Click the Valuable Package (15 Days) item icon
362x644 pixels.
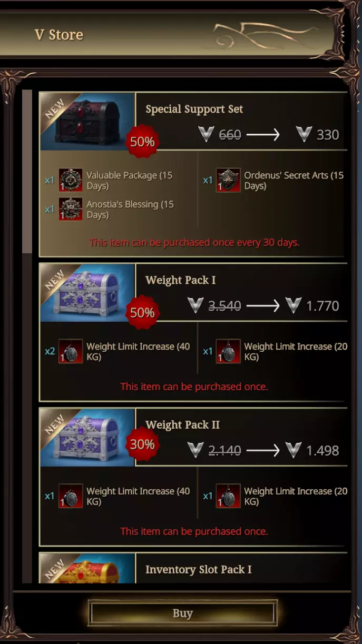pyautogui.click(x=71, y=180)
